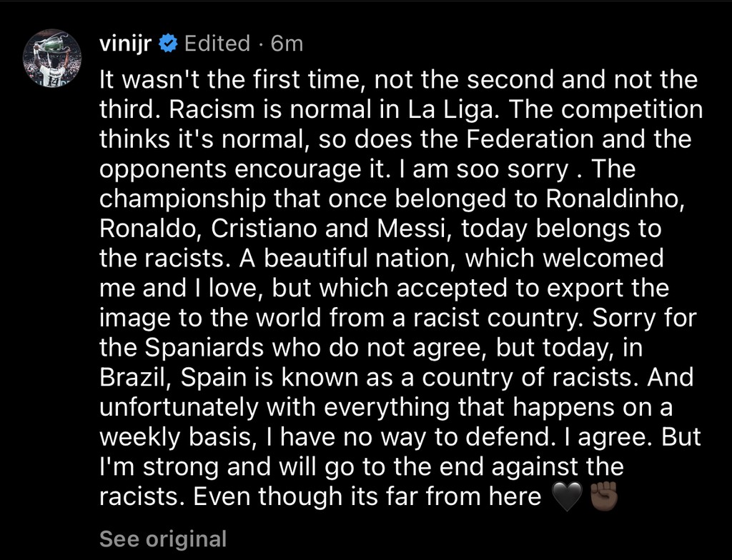Click the Edited label
Viewport: 732px width, 560px height.
(217, 44)
